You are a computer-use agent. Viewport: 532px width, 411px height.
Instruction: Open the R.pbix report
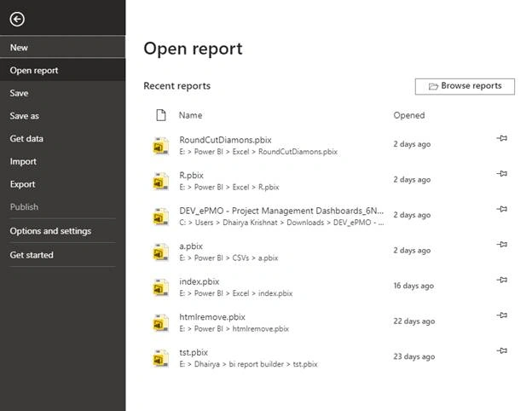coord(191,176)
